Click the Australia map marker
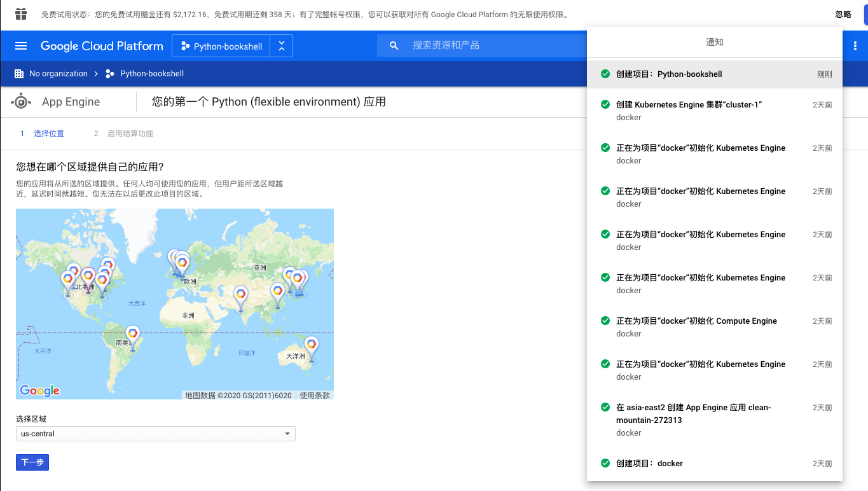This screenshot has width=868, height=491. pos(311,348)
